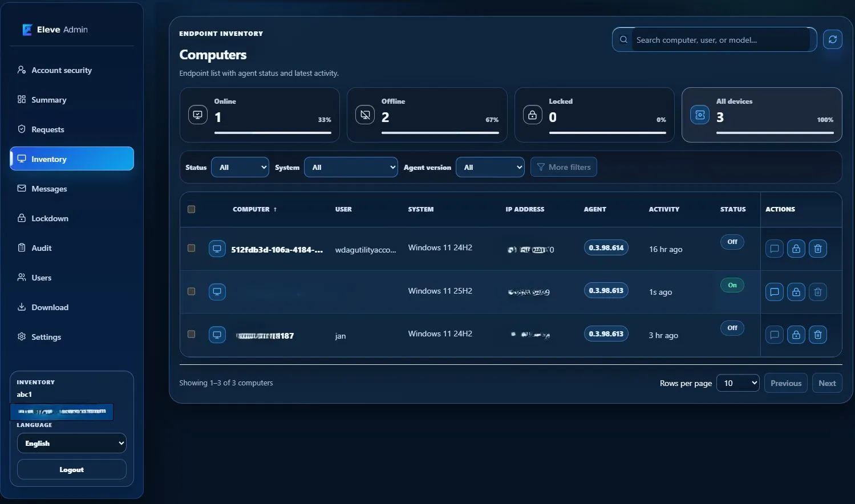Click monitor icon in jan's row

click(217, 335)
